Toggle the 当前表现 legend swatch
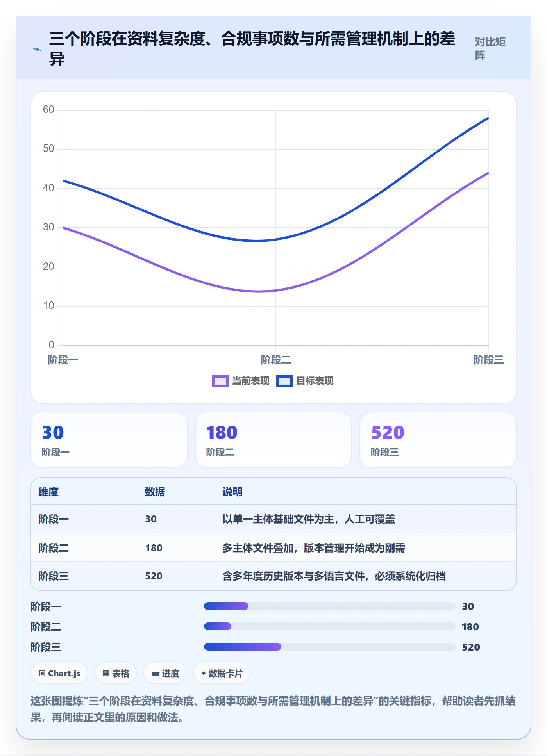This screenshot has height=756, width=547. pyautogui.click(x=220, y=381)
